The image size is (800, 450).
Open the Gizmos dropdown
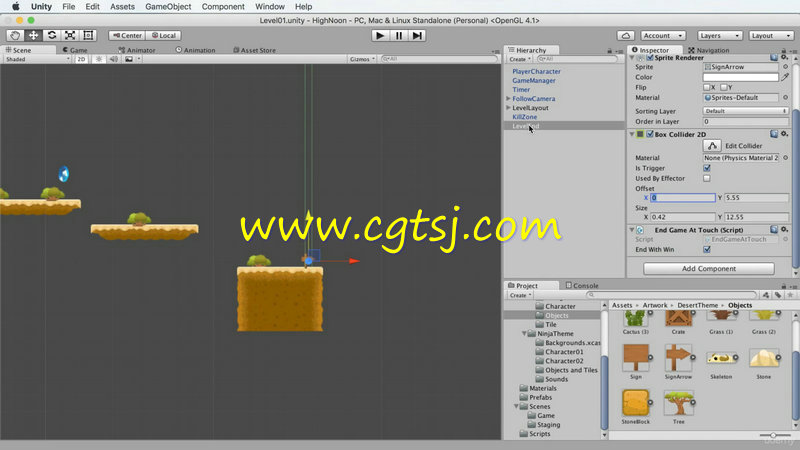(362, 59)
